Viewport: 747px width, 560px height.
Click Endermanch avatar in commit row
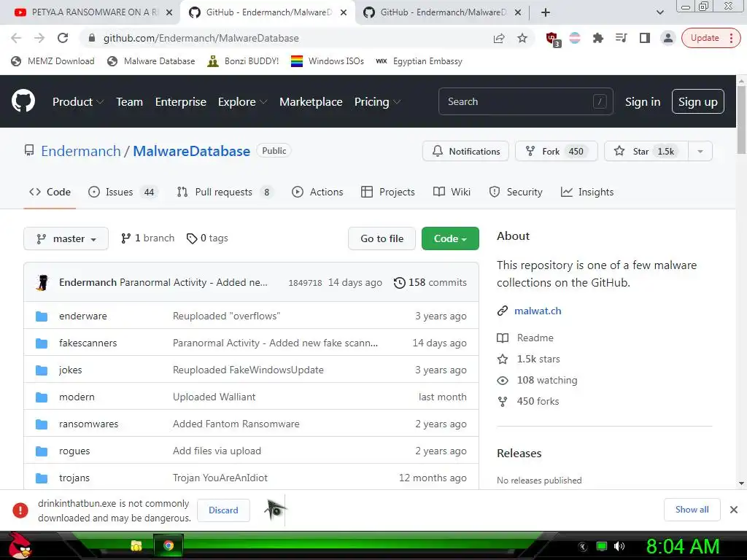(42, 282)
